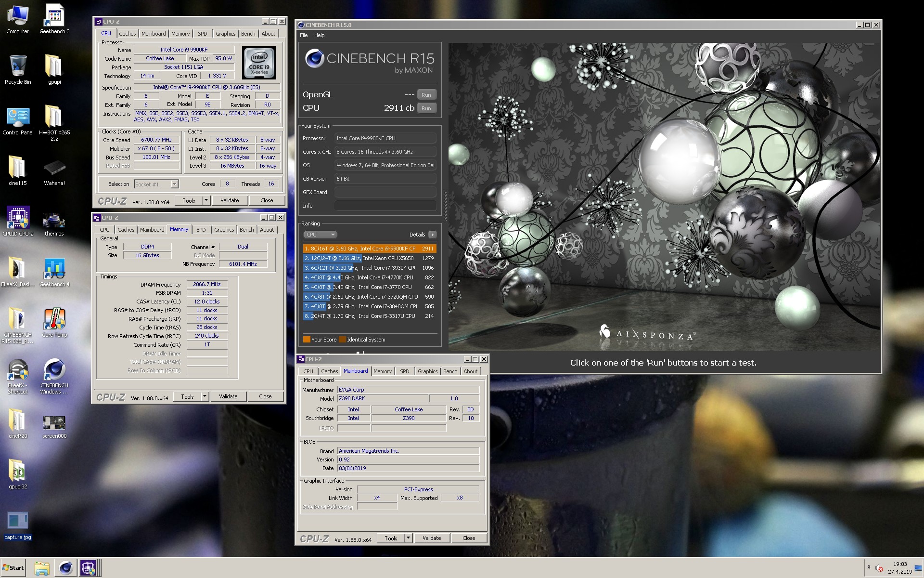This screenshot has width=924, height=578.
Task: Click the Core Speed value 6700.77 MHz
Action: [156, 140]
